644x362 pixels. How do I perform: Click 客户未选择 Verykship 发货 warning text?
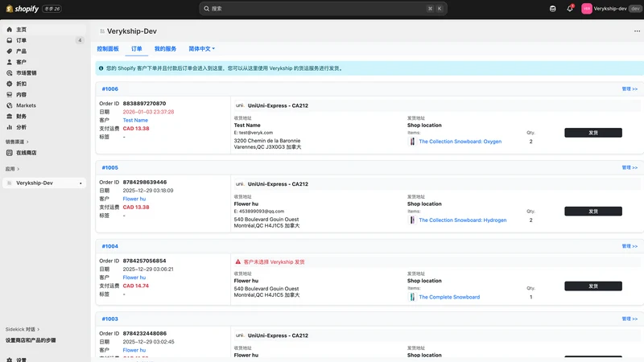click(274, 262)
